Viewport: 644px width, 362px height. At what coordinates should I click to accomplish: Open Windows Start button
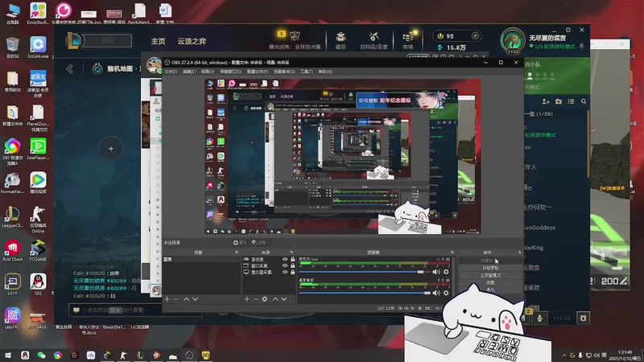pyautogui.click(x=8, y=355)
